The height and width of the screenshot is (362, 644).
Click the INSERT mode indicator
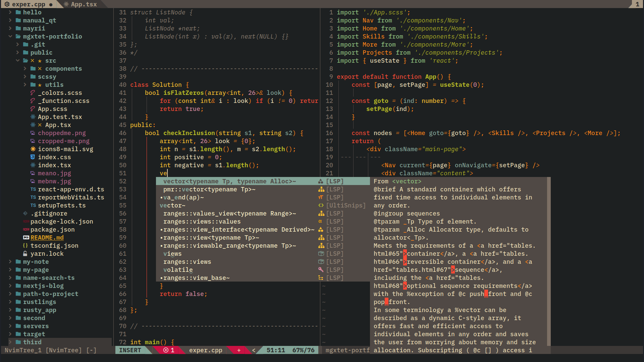[x=130, y=350]
